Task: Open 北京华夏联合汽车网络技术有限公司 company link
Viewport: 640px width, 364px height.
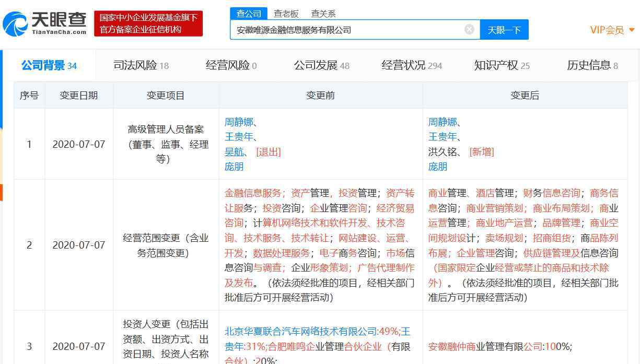Action: tap(301, 331)
